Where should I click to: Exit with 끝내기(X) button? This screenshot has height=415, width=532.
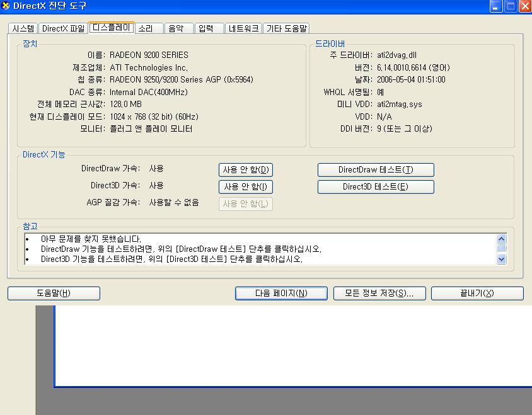pos(477,293)
